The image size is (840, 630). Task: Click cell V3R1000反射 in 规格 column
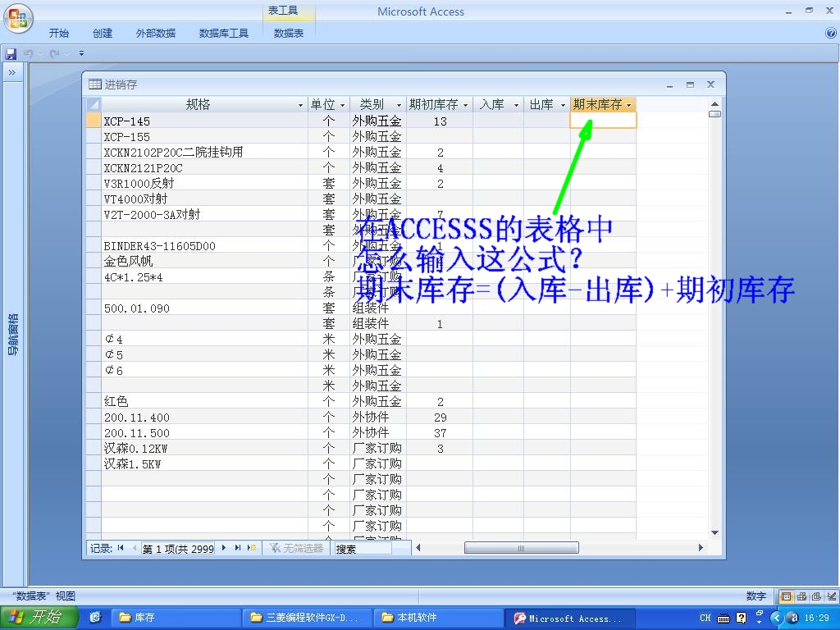coord(204,184)
